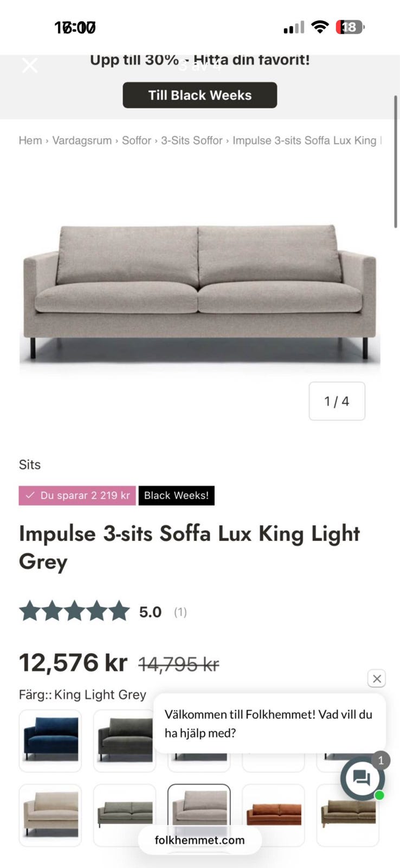Open the Vardagsrum breadcrumb
400x868 pixels.
(82, 141)
